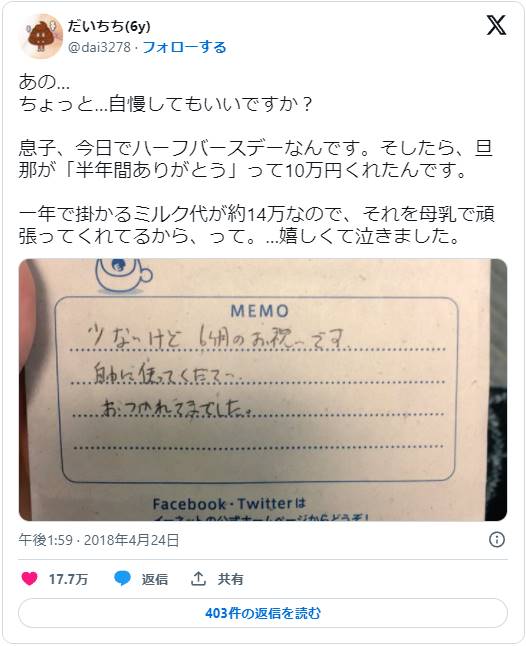Click the cup illustration in the photo
526x646 pixels.
124,275
